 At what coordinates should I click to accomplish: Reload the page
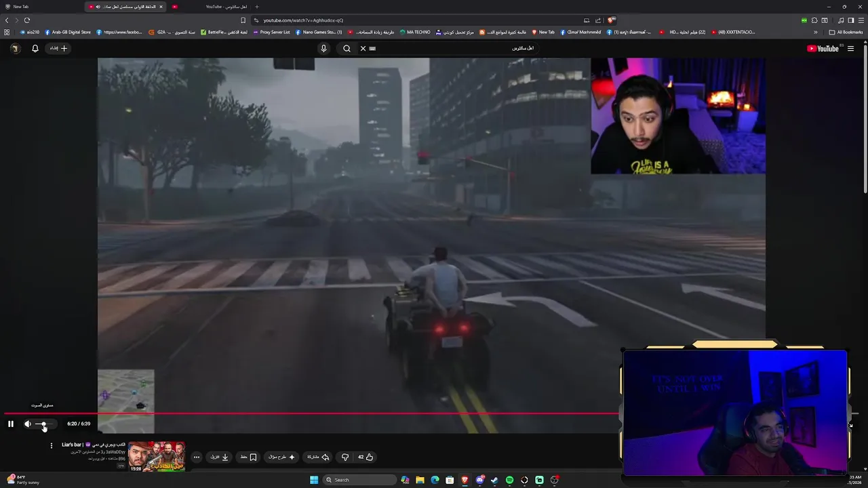(x=27, y=20)
